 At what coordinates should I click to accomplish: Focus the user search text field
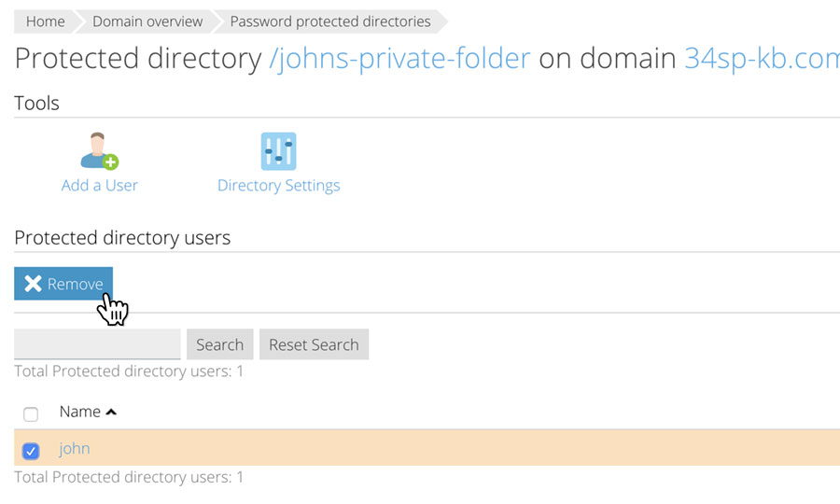click(x=97, y=343)
